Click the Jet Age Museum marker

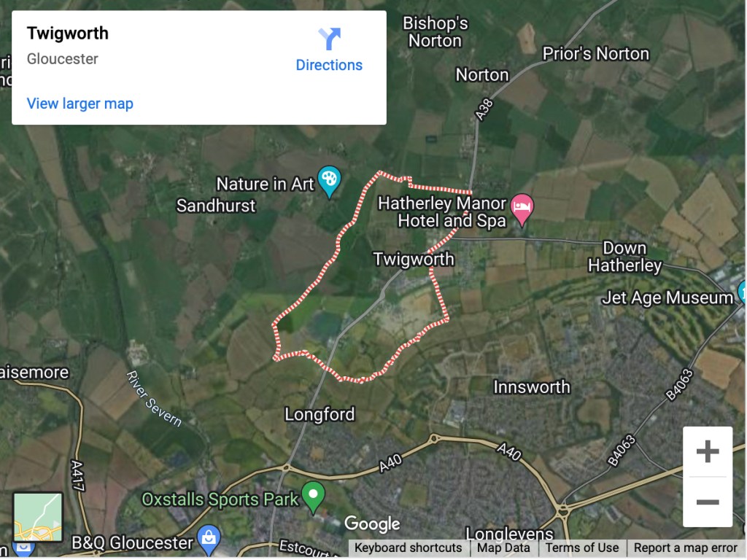(742, 292)
